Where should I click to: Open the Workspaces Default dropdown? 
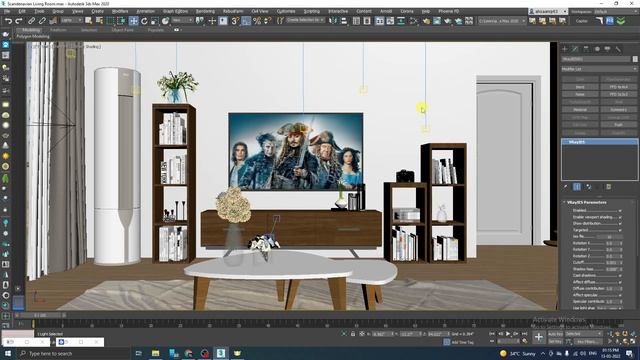pos(615,11)
